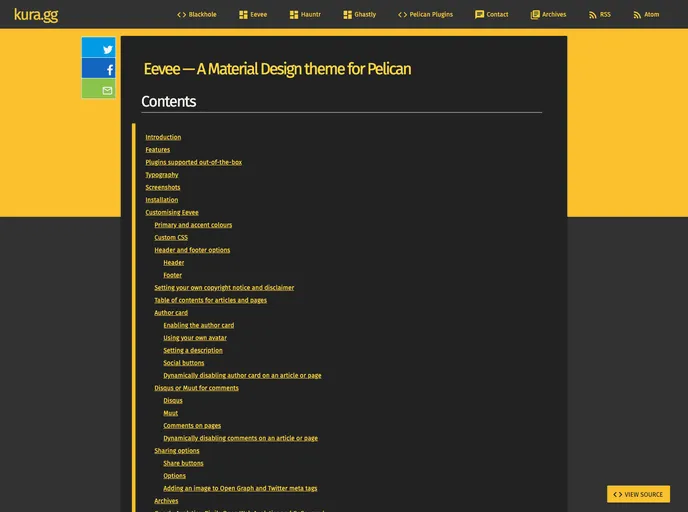Open Enabling the author card link

pyautogui.click(x=199, y=325)
